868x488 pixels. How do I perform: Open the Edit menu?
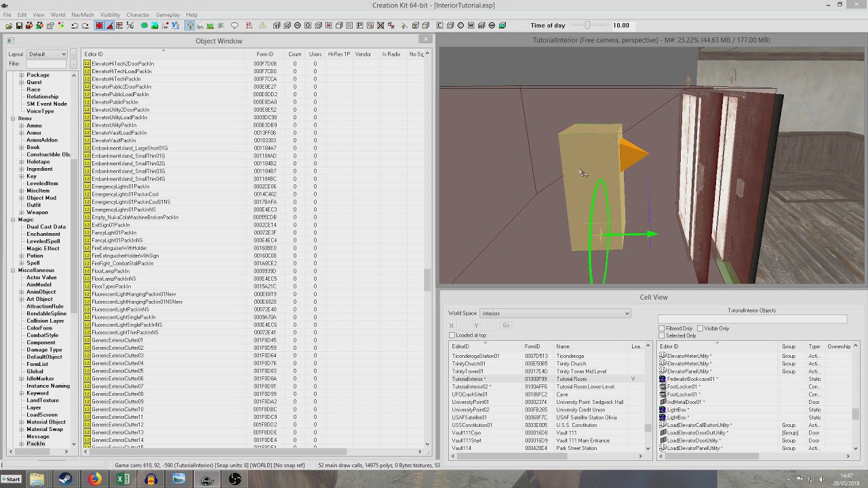22,15
